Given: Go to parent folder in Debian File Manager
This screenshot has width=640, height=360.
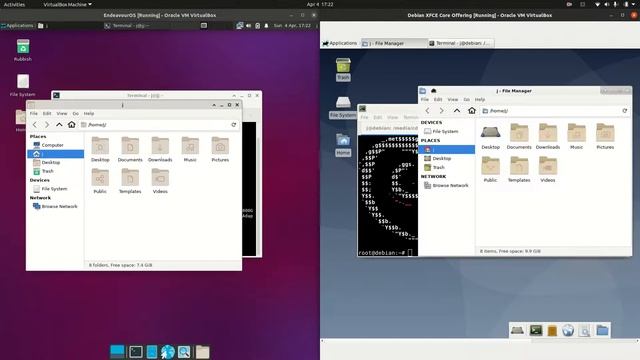Looking at the screenshot, I should point(457,111).
